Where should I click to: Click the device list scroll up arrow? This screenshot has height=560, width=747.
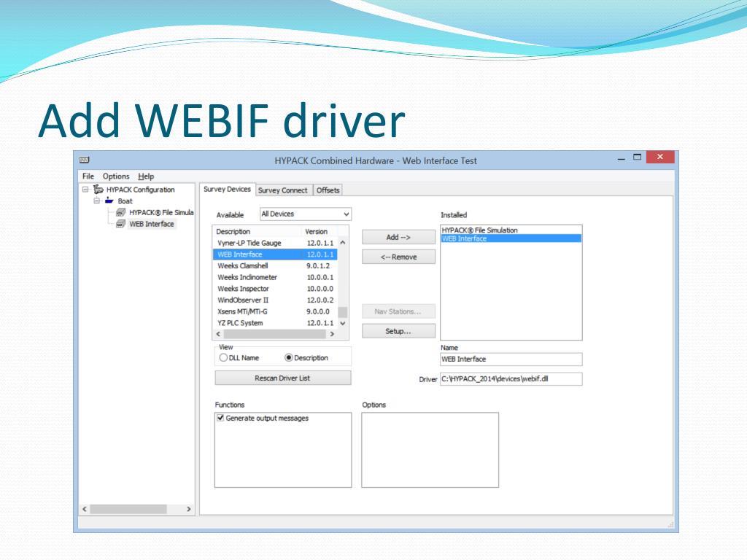click(x=343, y=243)
